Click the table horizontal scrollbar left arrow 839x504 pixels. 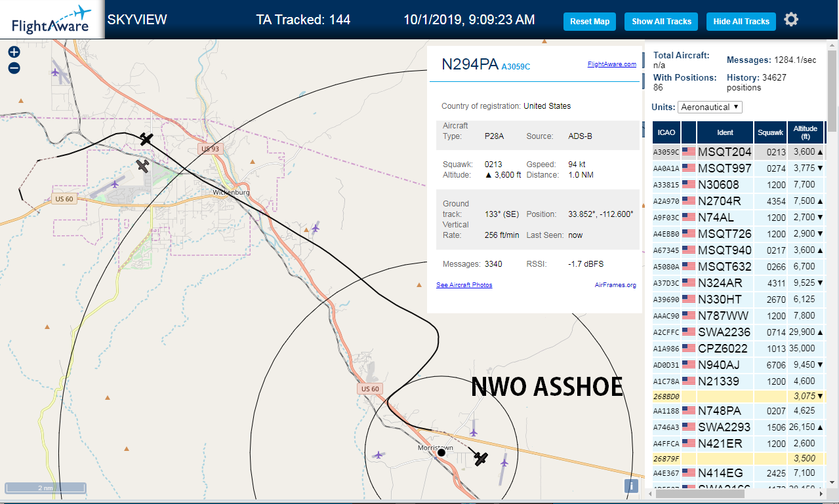[x=651, y=494]
